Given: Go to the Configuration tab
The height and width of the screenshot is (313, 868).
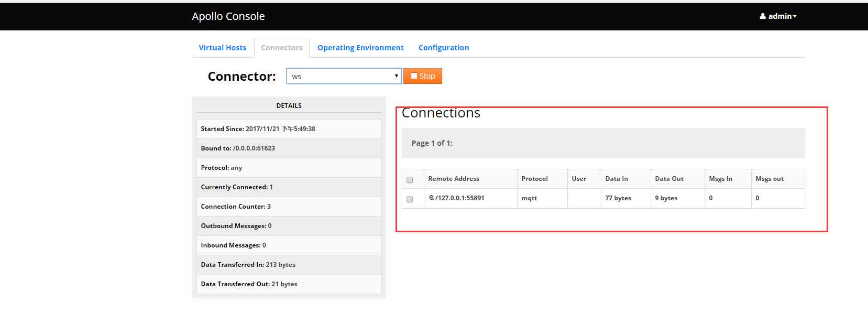Looking at the screenshot, I should pos(444,48).
